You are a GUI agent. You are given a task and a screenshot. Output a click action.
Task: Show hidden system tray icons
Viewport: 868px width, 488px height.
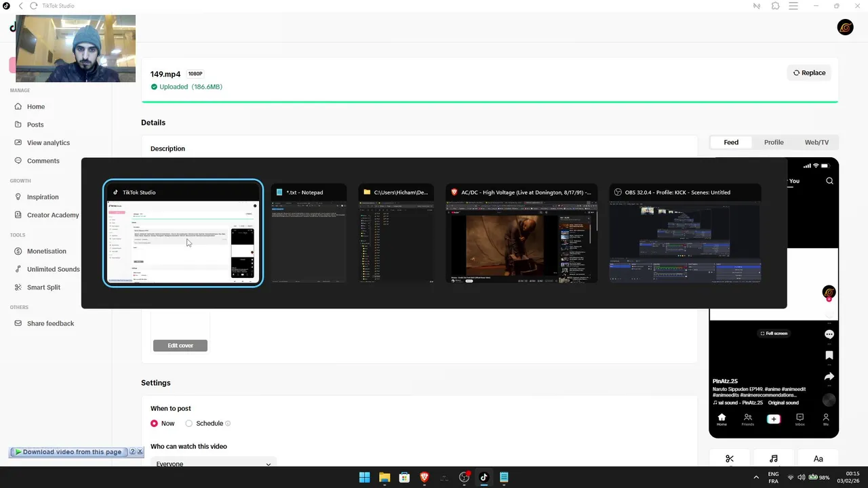click(x=756, y=477)
